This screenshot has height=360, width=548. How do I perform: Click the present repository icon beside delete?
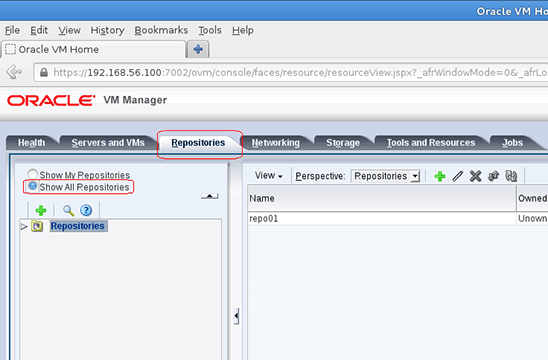tap(493, 176)
